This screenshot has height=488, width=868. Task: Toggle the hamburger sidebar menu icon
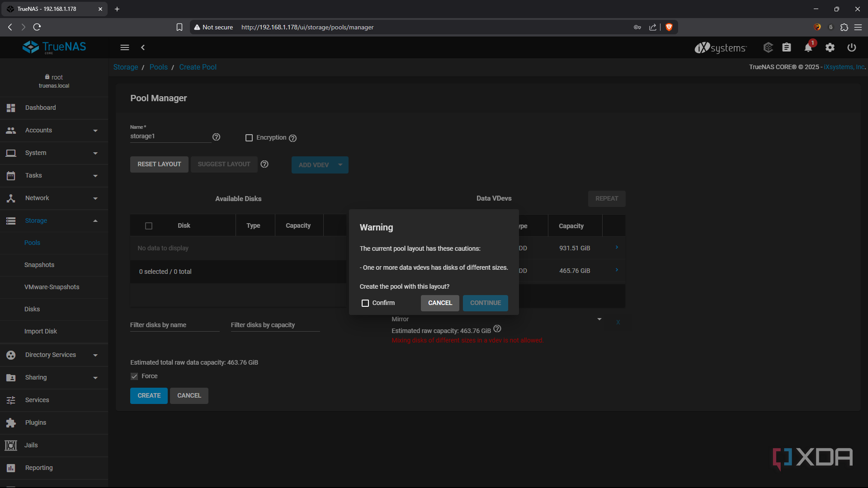[125, 47]
